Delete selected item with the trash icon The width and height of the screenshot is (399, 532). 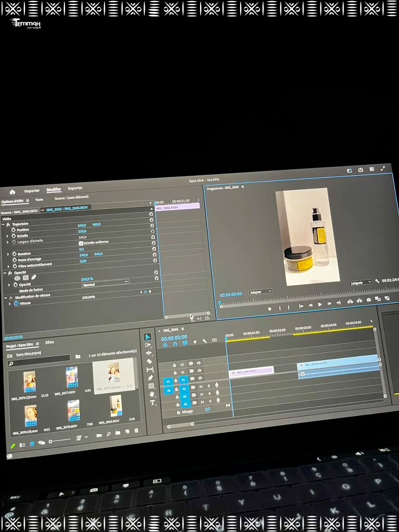tap(137, 431)
